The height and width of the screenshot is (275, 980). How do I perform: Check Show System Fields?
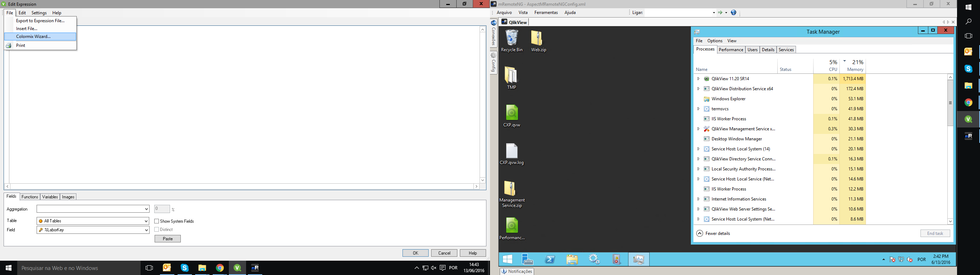pyautogui.click(x=156, y=221)
